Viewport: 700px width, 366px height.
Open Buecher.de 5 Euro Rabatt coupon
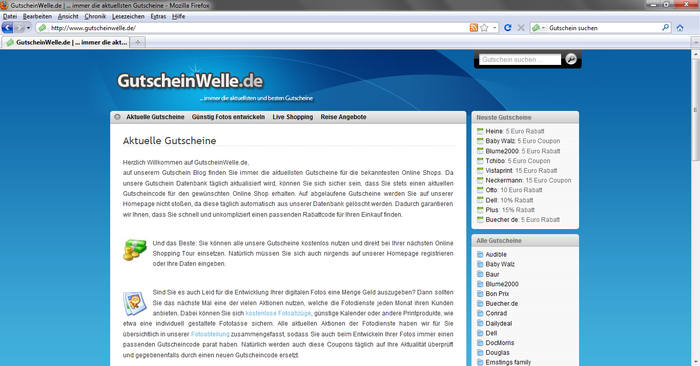click(x=522, y=220)
